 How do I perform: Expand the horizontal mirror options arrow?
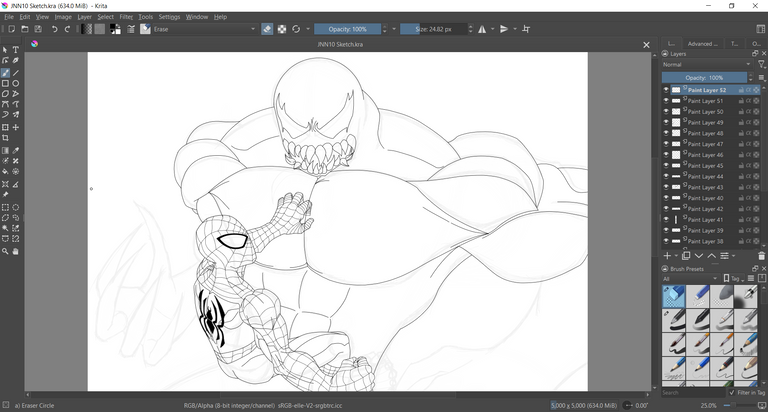pos(492,29)
